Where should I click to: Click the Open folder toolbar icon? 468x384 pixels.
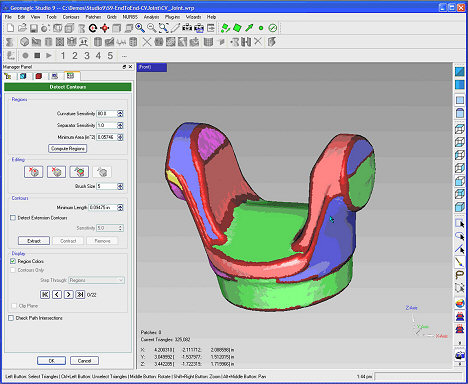22,28
